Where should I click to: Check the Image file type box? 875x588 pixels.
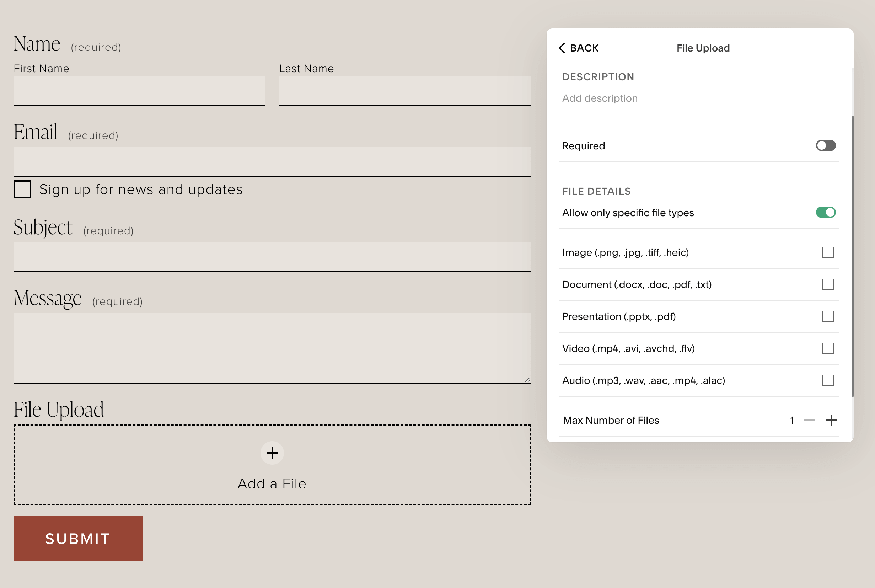coord(828,252)
